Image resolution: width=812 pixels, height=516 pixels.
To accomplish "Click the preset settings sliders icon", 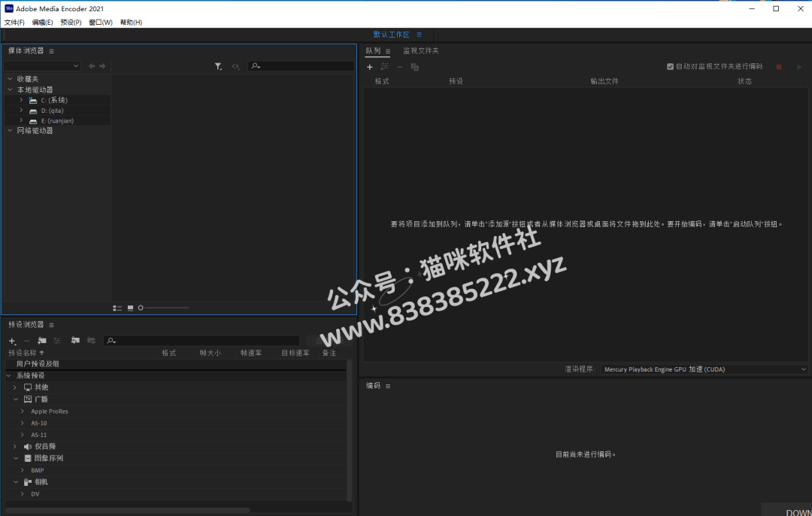I will (x=57, y=341).
